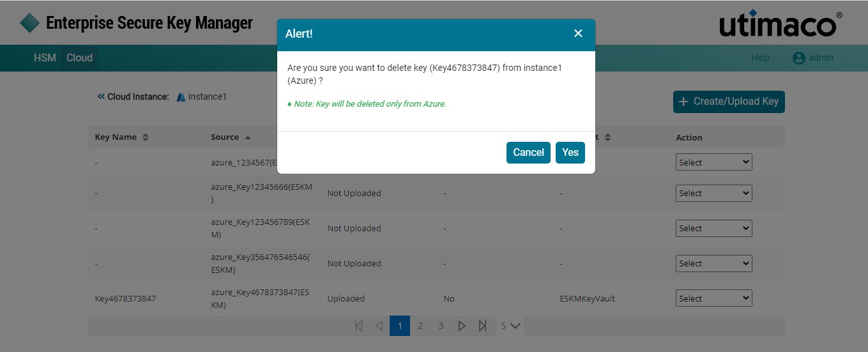868x352 pixels.
Task: Expand the rows-per-page dropdown showing 5
Action: [510, 326]
